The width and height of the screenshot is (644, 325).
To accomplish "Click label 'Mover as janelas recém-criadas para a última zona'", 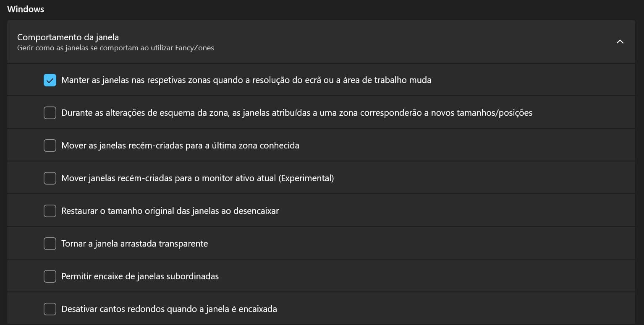I will pyautogui.click(x=180, y=146).
